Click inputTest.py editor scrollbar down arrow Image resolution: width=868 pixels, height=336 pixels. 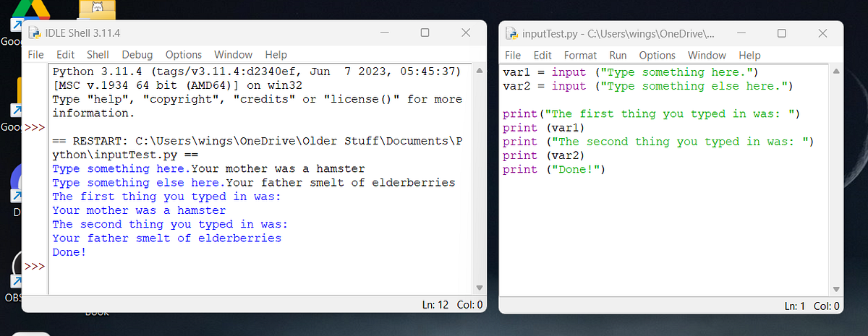point(837,288)
